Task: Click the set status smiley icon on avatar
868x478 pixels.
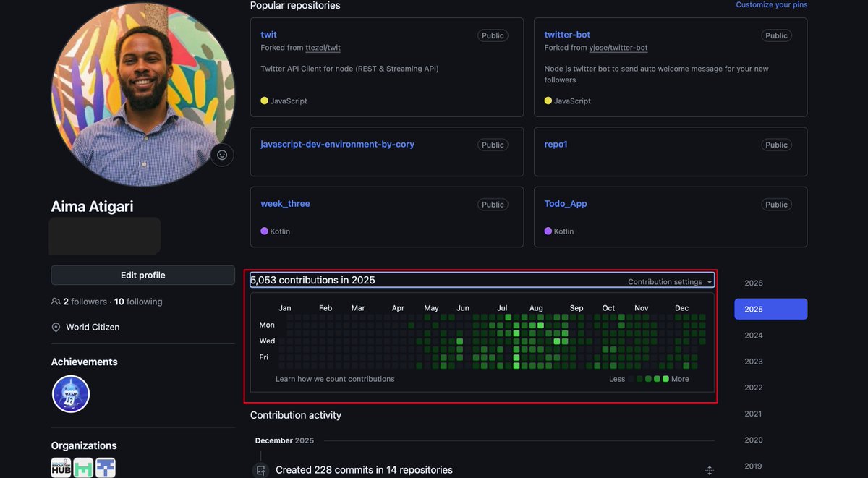Action: [x=222, y=155]
